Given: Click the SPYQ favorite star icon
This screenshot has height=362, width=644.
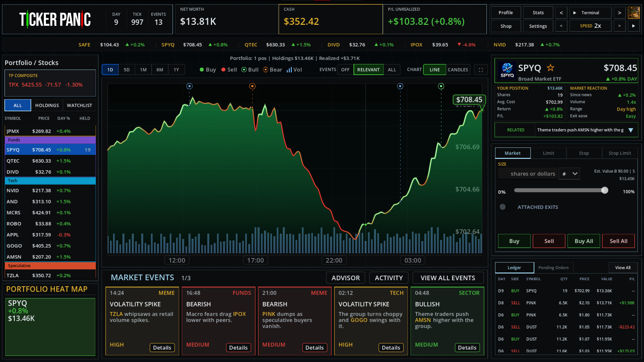Looking at the screenshot, I should pyautogui.click(x=550, y=68).
